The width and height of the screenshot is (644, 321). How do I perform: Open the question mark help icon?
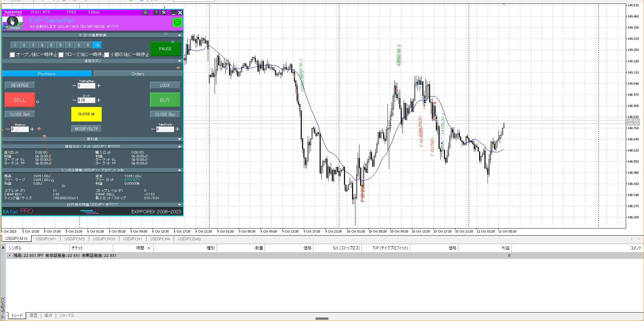pyautogui.click(x=156, y=12)
